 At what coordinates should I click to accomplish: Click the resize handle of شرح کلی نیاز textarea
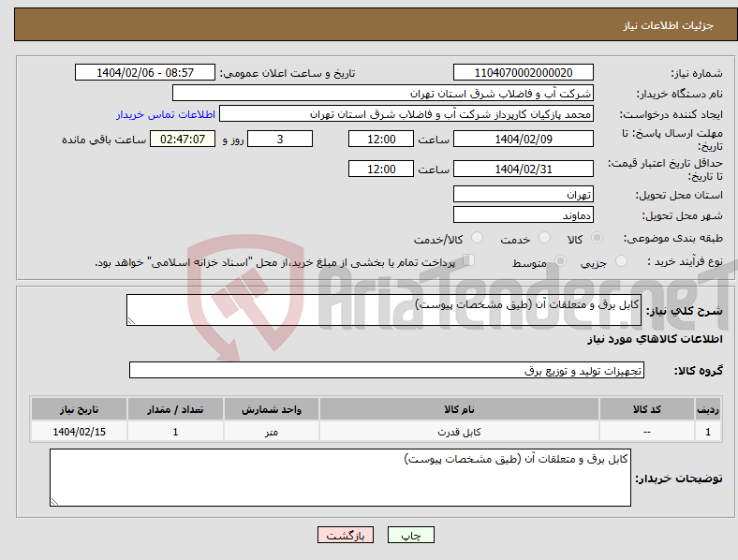point(131,321)
